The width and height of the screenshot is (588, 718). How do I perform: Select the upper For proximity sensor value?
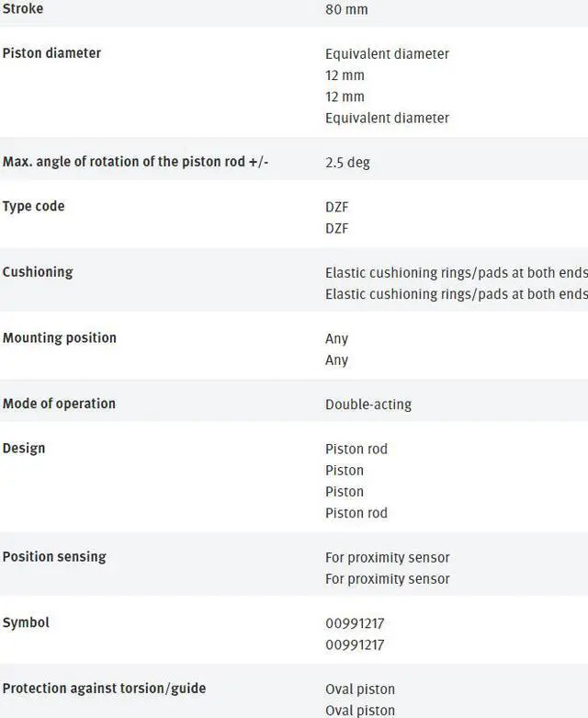tap(387, 558)
